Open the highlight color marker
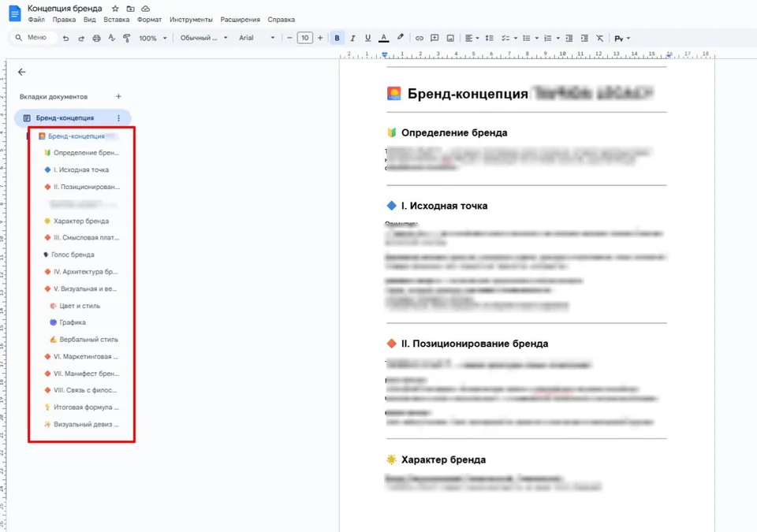Image resolution: width=757 pixels, height=532 pixels. pyautogui.click(x=401, y=37)
